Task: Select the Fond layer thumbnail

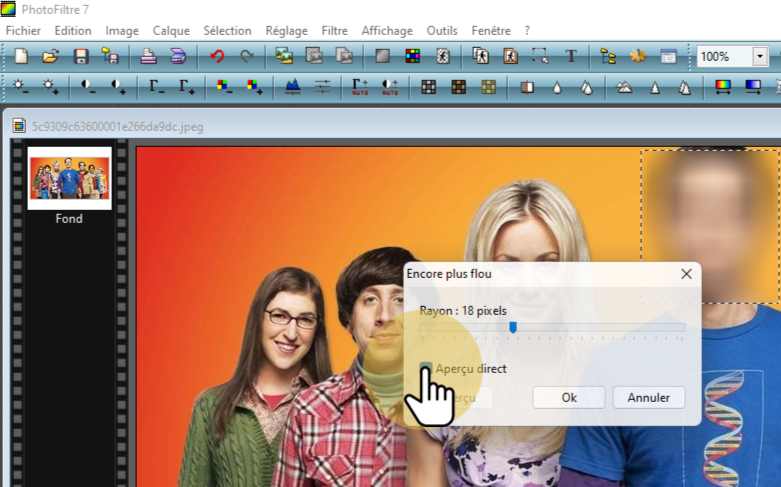Action: point(69,178)
